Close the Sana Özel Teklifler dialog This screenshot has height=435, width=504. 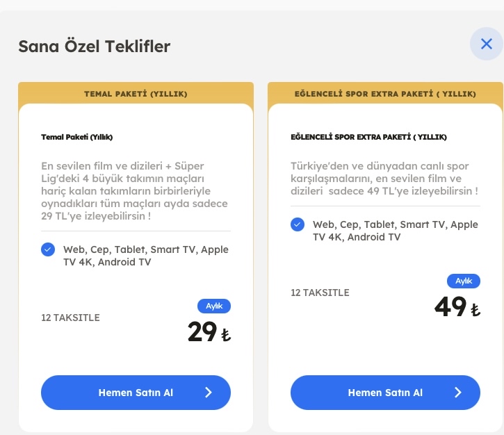tap(486, 44)
